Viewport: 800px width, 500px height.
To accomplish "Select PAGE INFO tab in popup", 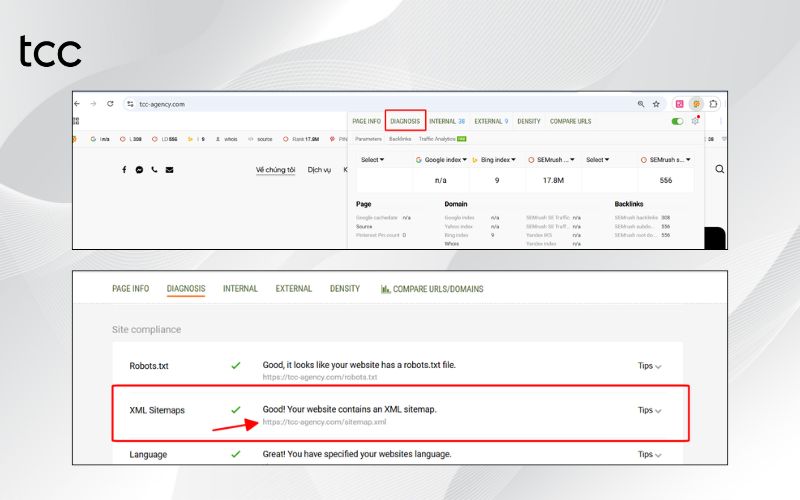I will (x=366, y=121).
